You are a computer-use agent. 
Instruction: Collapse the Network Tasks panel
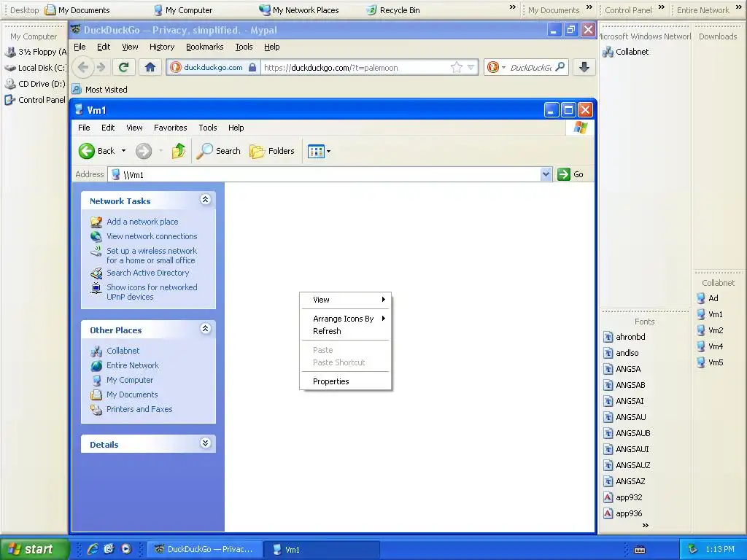205,200
